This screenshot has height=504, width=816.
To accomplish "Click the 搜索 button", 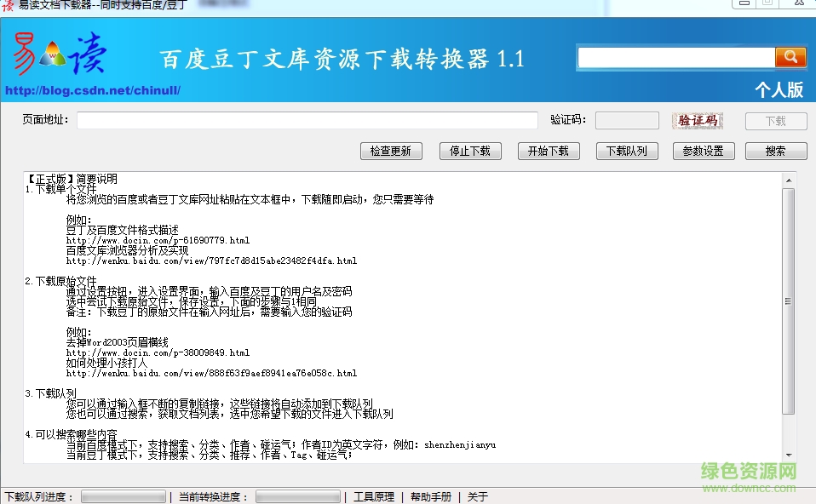I will click(x=776, y=151).
